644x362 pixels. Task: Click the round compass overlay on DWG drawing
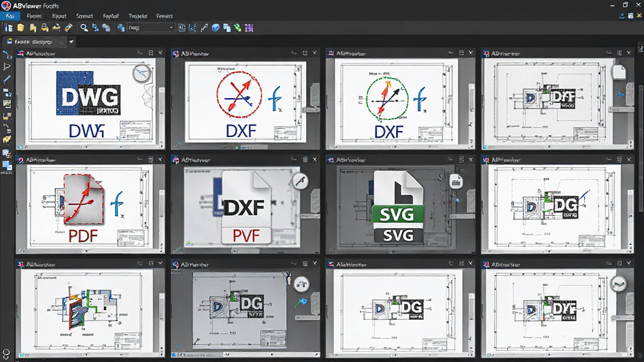[x=142, y=74]
